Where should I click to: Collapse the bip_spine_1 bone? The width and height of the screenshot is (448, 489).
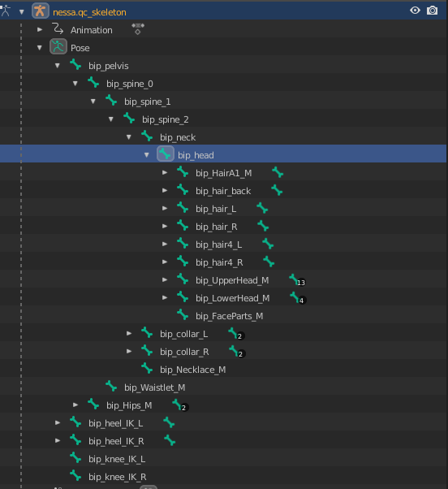point(93,102)
